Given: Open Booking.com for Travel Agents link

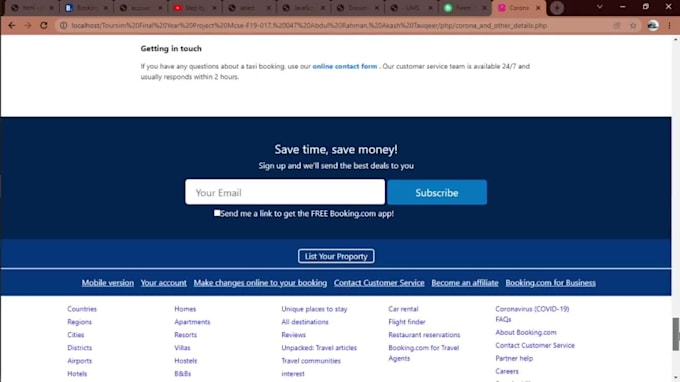Looking at the screenshot, I should point(424,353).
